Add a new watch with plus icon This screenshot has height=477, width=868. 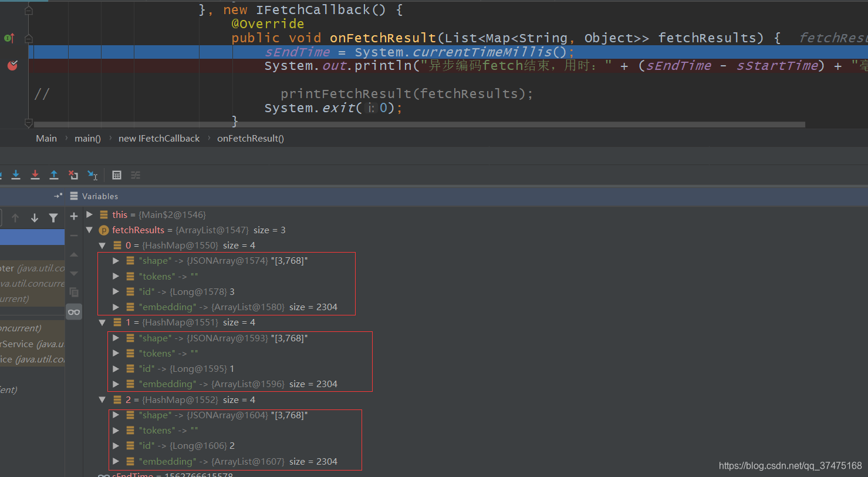(74, 216)
